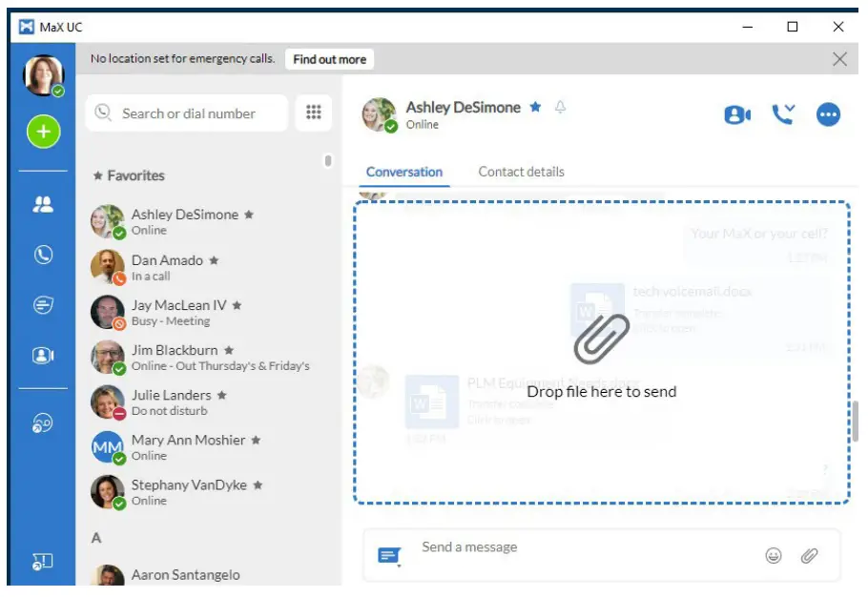Open the green add new menu
Image resolution: width=868 pixels, height=597 pixels.
tap(42, 132)
